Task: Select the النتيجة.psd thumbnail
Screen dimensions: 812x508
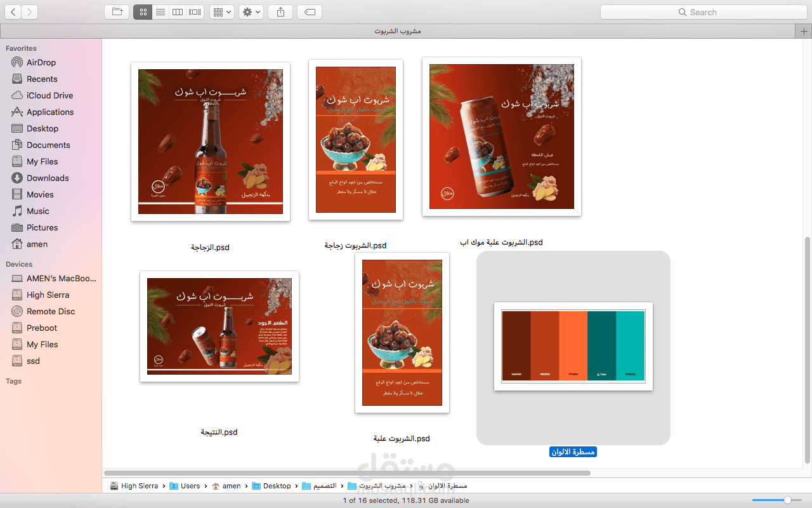Action: pyautogui.click(x=219, y=326)
